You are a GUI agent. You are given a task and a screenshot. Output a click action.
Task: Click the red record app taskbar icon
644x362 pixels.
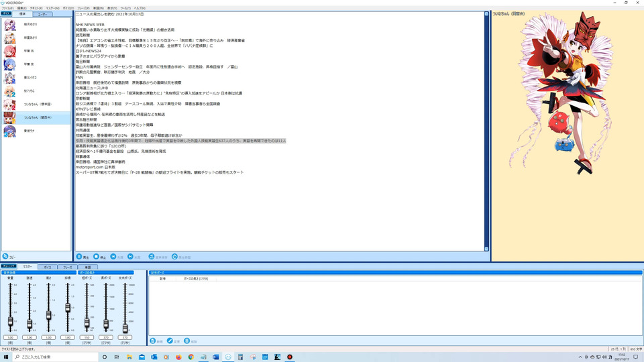pos(290,357)
